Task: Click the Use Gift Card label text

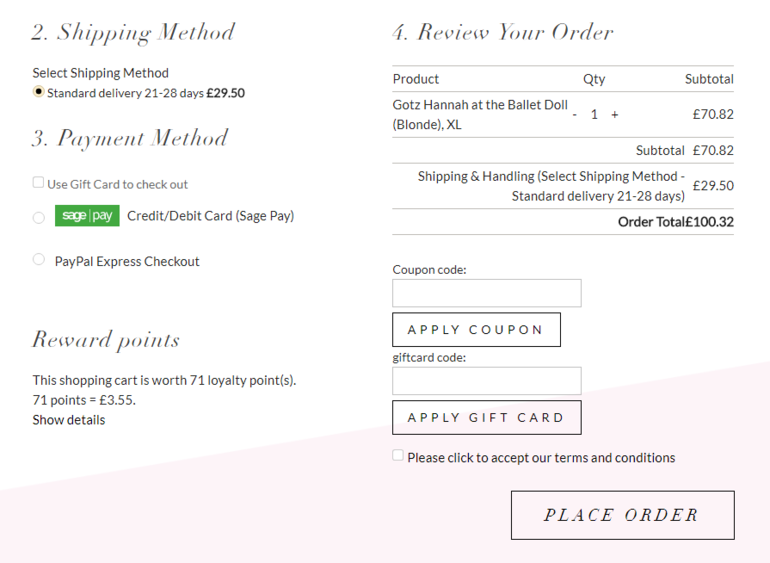Action: (117, 184)
